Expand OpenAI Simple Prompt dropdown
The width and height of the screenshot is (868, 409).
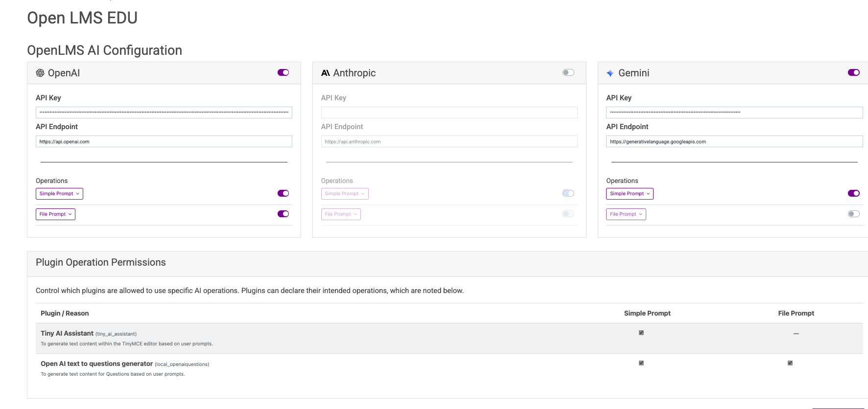coord(59,194)
